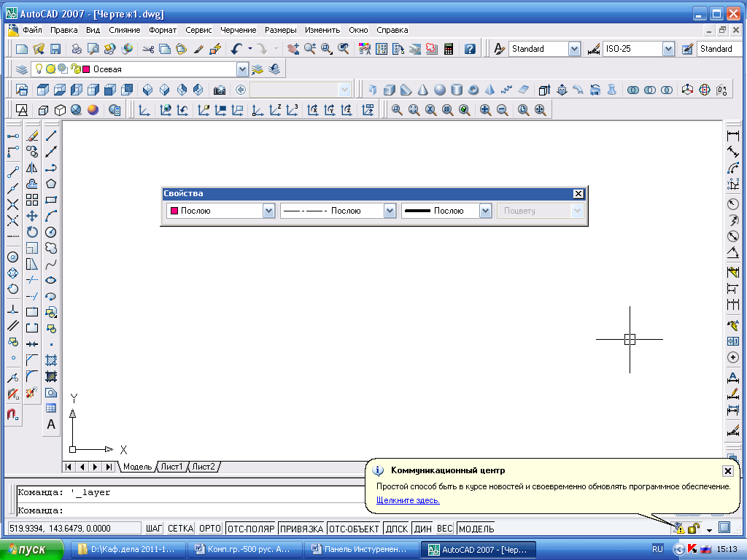747x560 pixels.
Task: Click the Cylinder solid icon
Action: (x=457, y=90)
